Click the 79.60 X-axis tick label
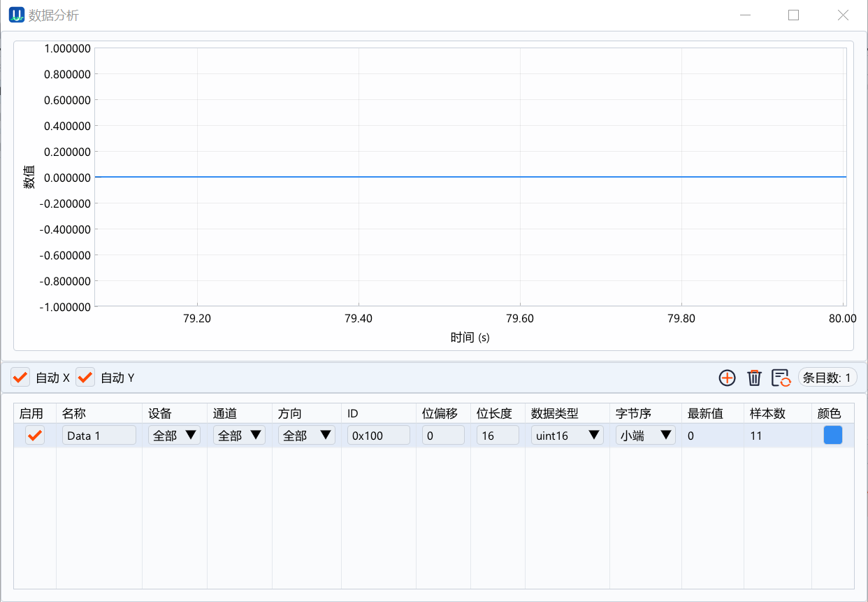868x602 pixels. pyautogui.click(x=519, y=318)
